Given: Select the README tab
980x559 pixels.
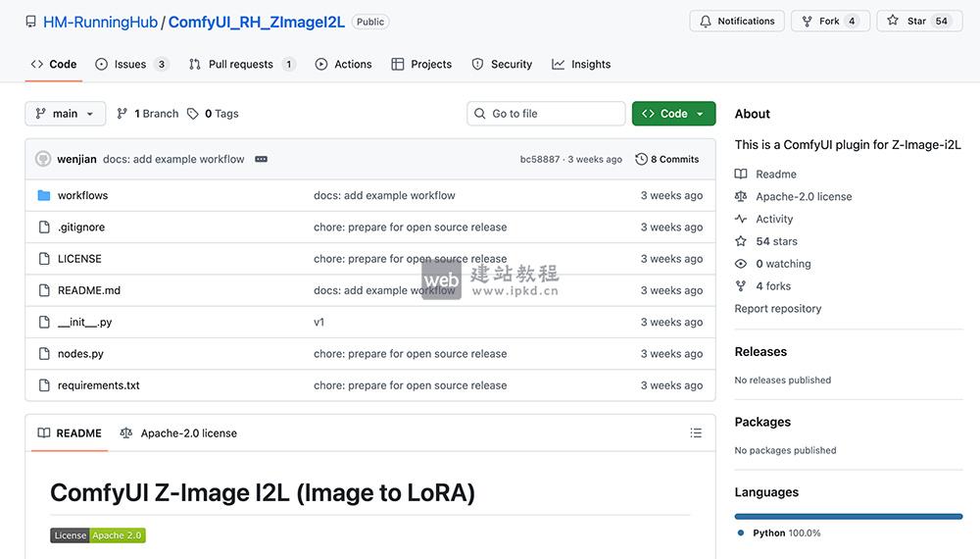Looking at the screenshot, I should click(x=70, y=432).
